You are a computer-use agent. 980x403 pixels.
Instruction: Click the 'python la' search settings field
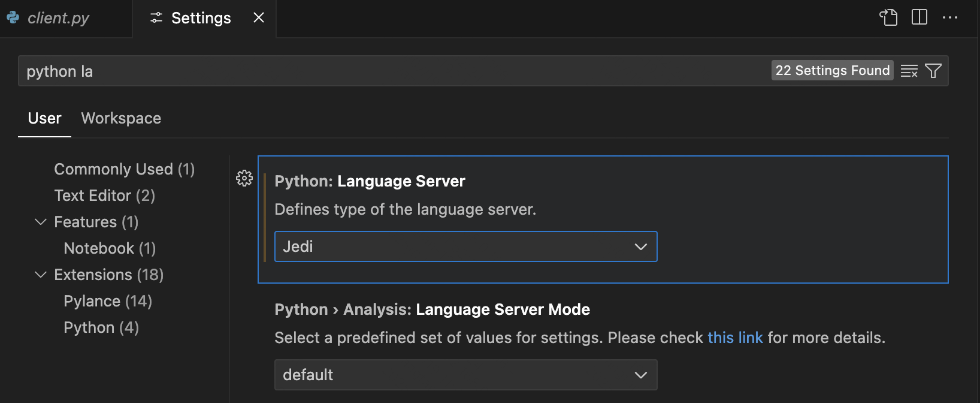[x=389, y=71]
